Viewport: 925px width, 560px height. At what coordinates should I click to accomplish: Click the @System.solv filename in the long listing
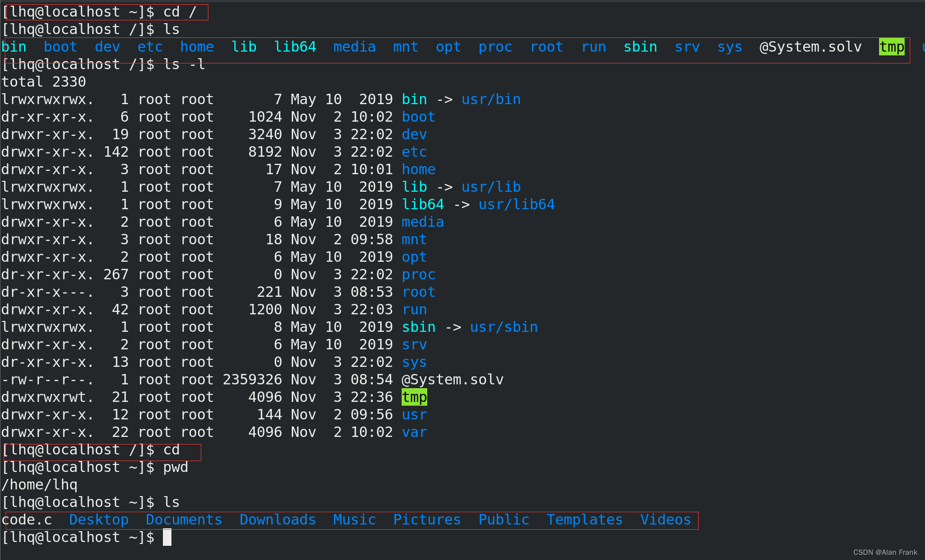point(452,380)
